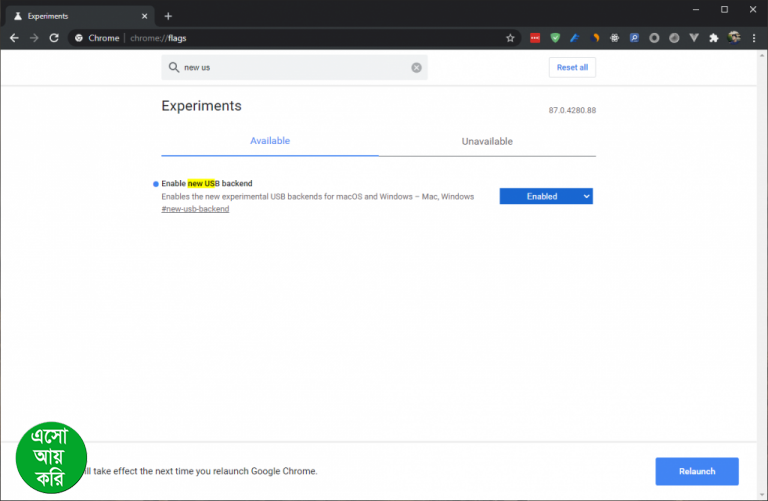Click the green shield extension icon
The width and height of the screenshot is (768, 501).
(x=555, y=38)
